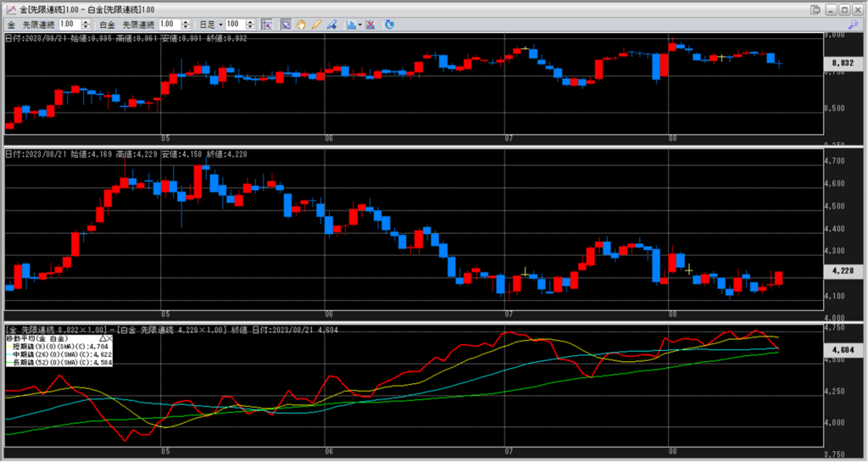Toggle the crosshair cursor display icon

point(267,25)
